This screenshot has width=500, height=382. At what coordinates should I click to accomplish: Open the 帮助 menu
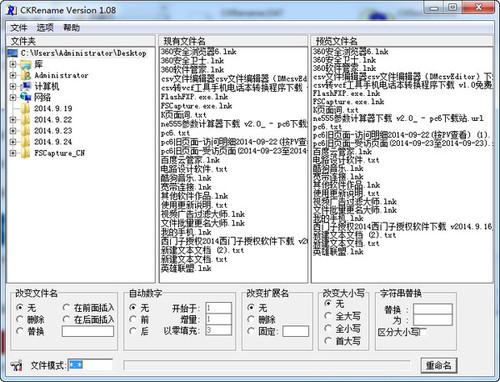pos(72,27)
